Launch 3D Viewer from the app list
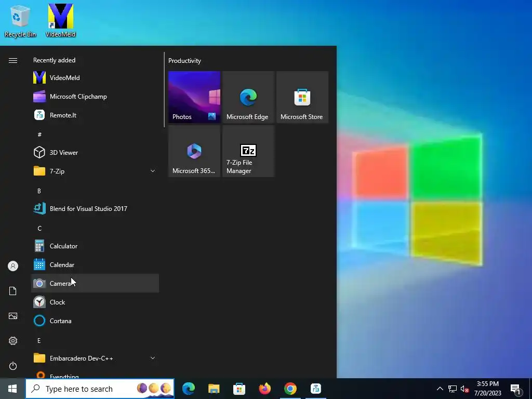Viewport: 532px width, 399px height. [x=95, y=152]
